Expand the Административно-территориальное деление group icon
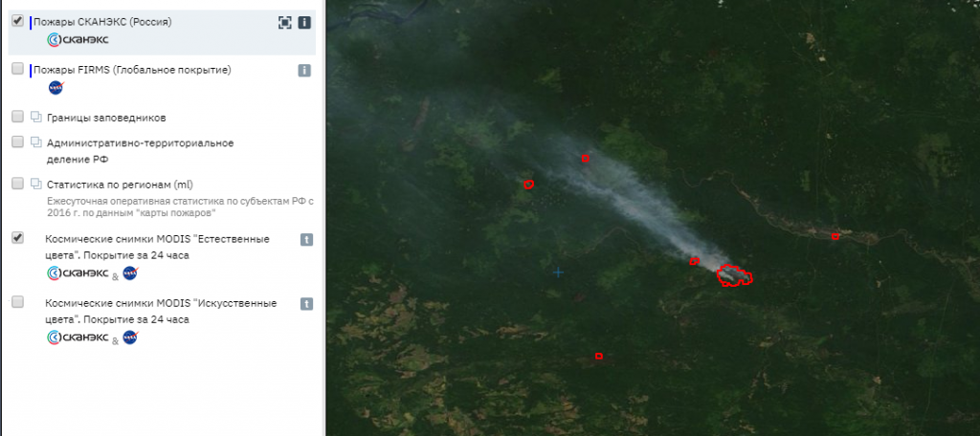980x436 pixels. (36, 142)
